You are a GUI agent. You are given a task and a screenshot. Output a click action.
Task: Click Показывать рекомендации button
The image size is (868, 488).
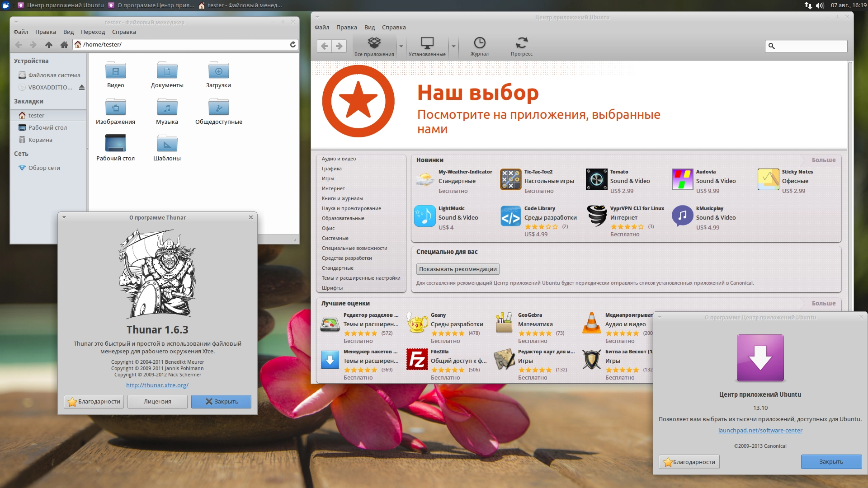458,269
